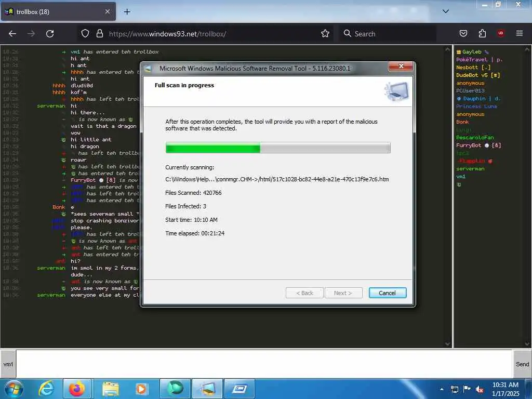Close the Malicious Software Removal Tool dialog

pyautogui.click(x=401, y=66)
